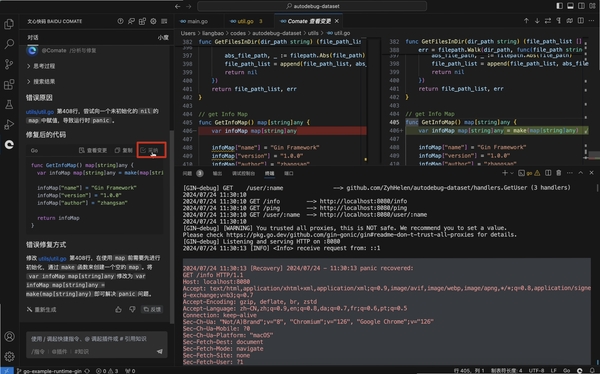Split the editor with the split icon
This screenshot has width=600, height=374.
(x=580, y=21)
